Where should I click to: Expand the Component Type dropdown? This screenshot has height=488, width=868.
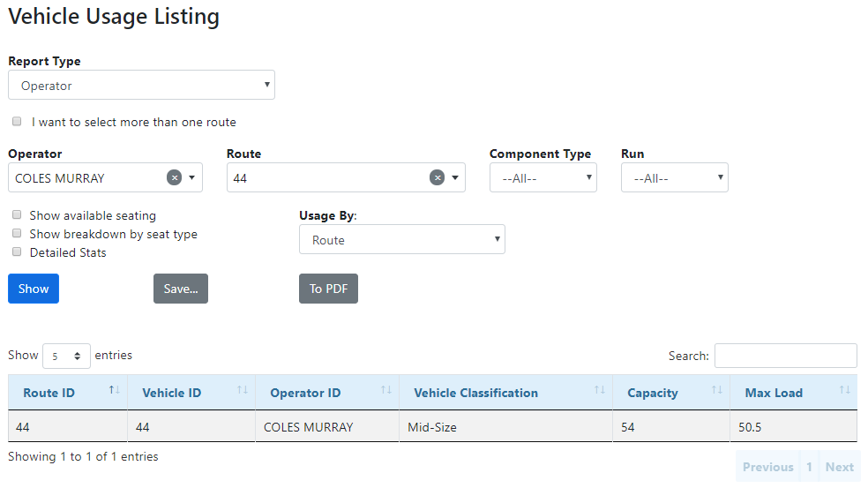click(x=542, y=177)
